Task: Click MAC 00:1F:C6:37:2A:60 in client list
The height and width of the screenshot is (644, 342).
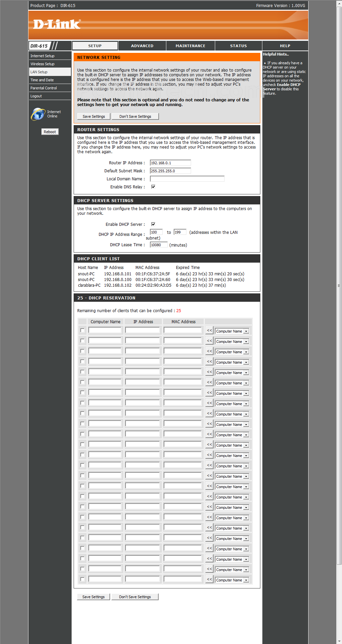Action: tap(153, 280)
